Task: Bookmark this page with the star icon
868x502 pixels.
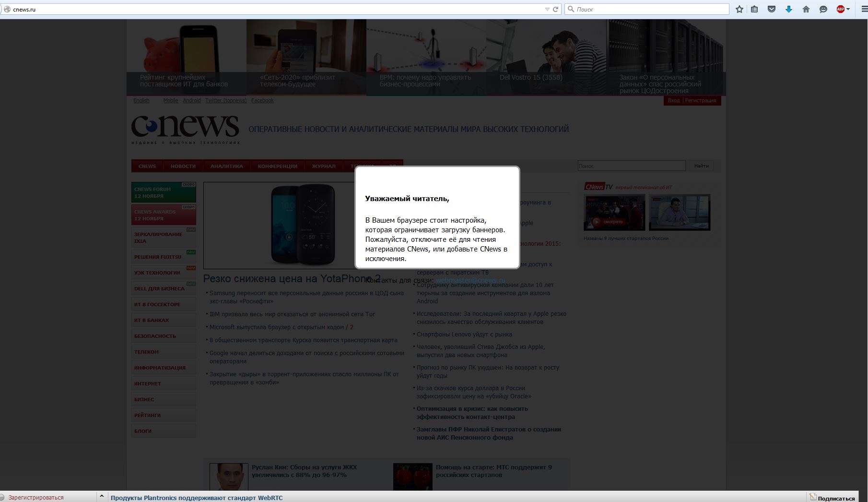Action: 739,9
